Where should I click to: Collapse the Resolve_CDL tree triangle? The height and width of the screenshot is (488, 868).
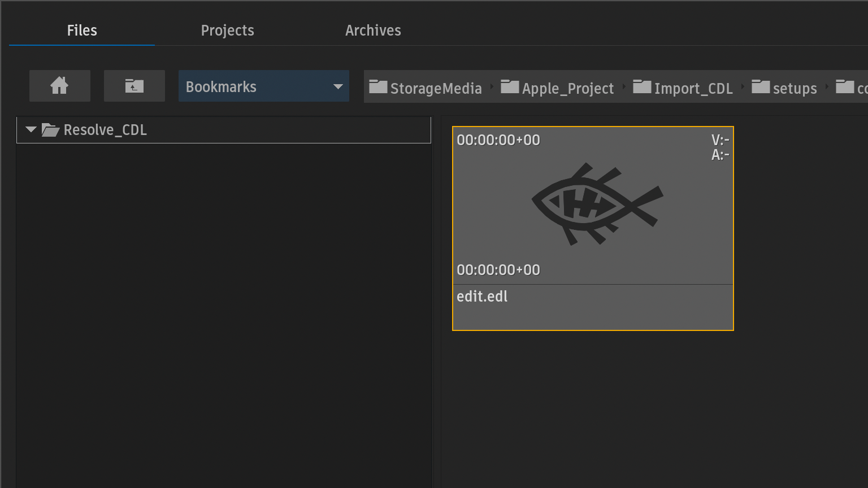pos(31,130)
